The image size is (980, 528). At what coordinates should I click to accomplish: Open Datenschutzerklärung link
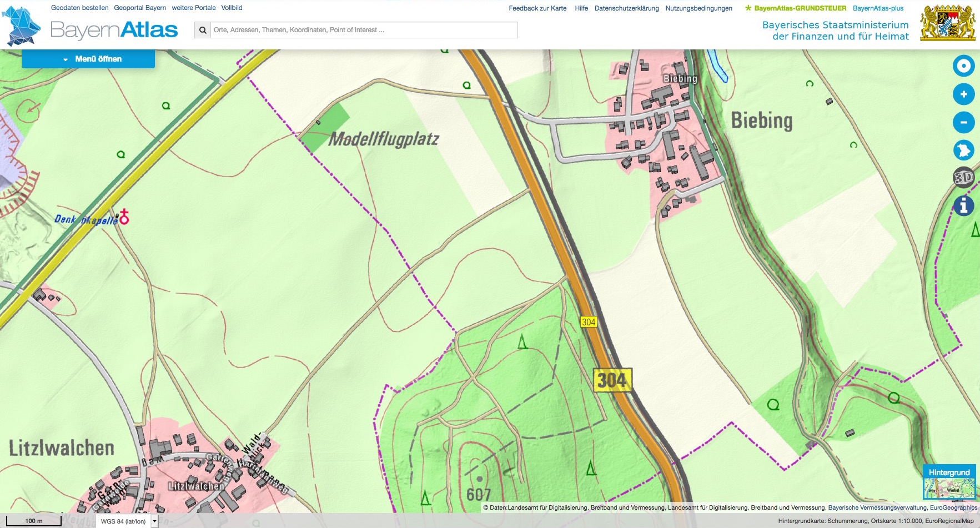tap(626, 8)
